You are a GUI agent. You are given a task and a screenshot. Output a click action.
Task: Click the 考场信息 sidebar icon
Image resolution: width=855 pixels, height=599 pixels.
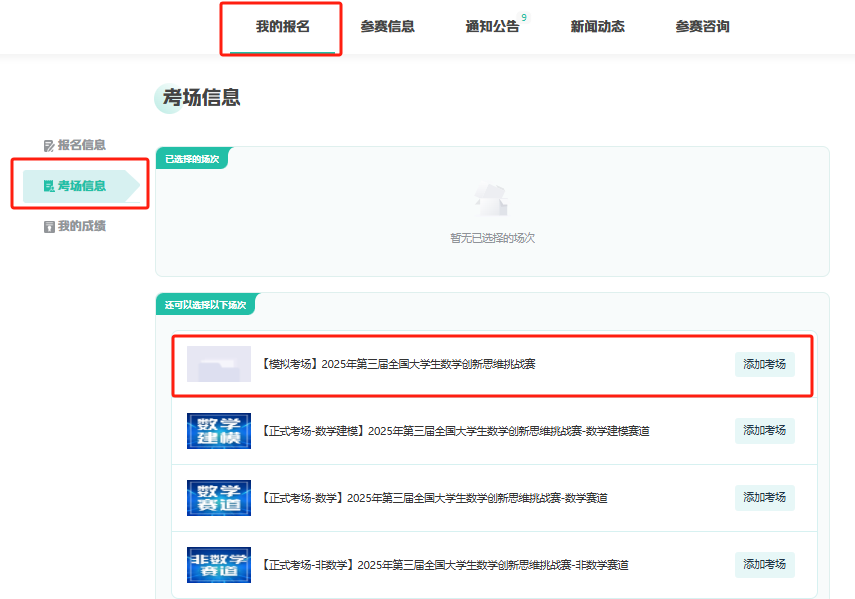pos(49,186)
